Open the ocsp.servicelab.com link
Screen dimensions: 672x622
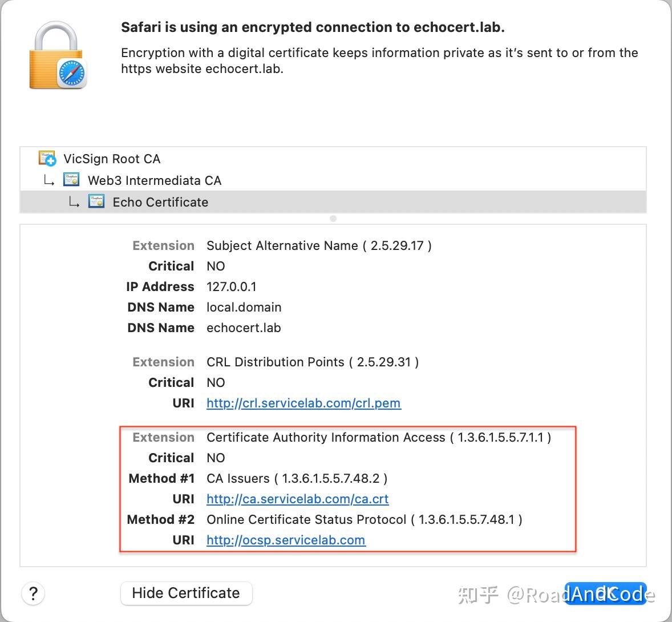(286, 540)
